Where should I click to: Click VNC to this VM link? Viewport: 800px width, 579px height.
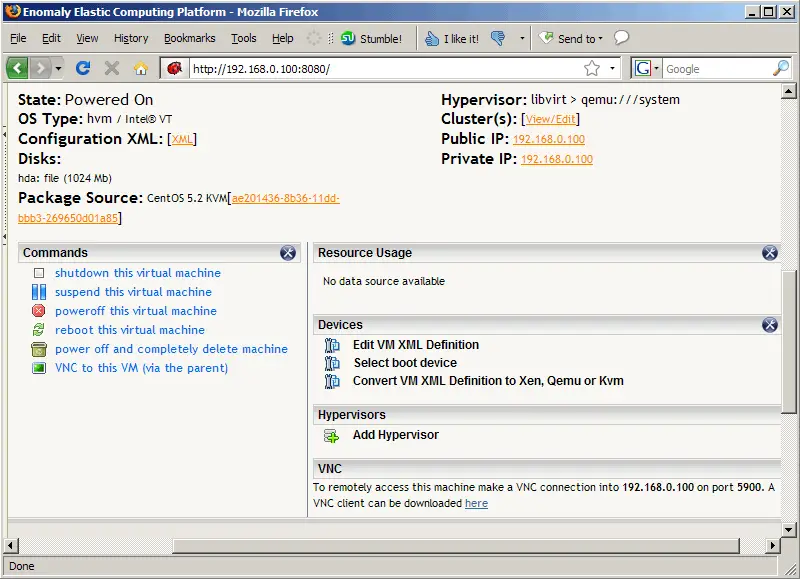tap(141, 368)
